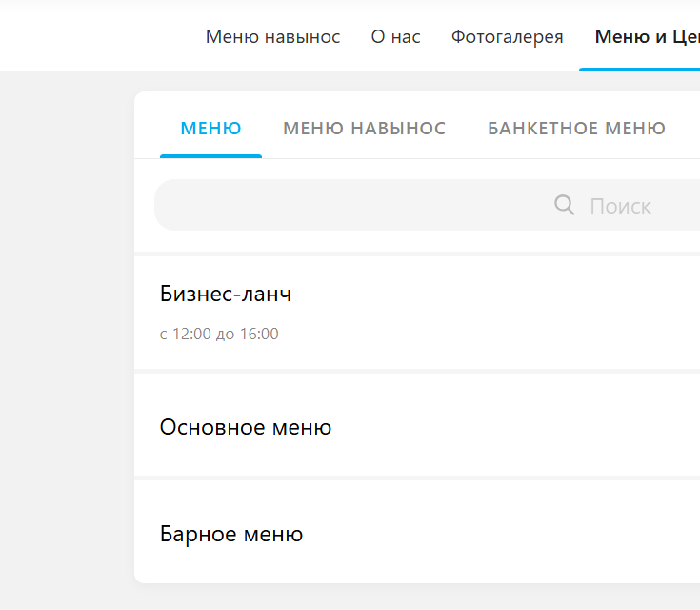The width and height of the screenshot is (700, 610).
Task: Click the Барное меню heading text
Action: (231, 534)
